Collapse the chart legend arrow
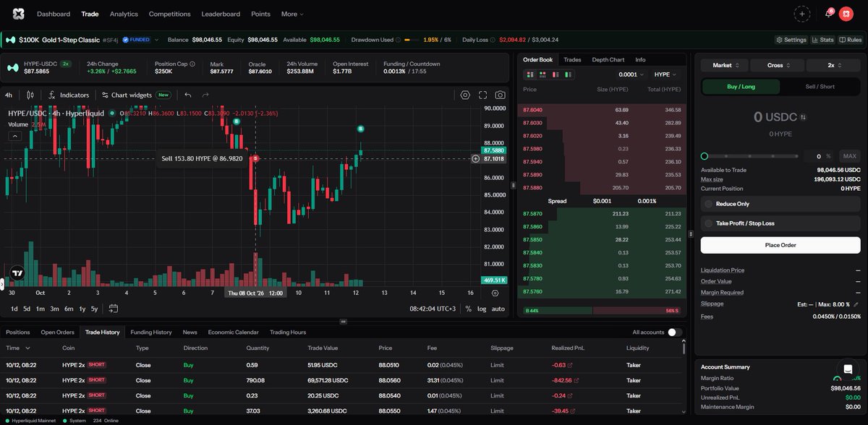The height and width of the screenshot is (425, 868). 14,135
